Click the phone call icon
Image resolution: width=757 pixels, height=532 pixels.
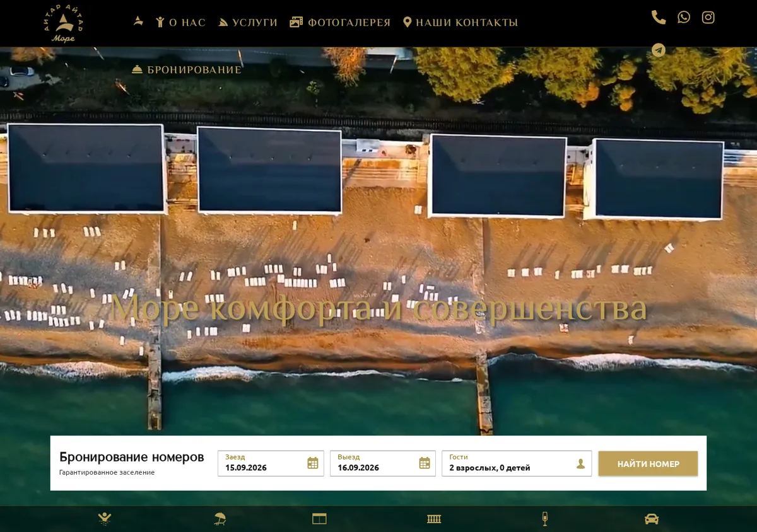(659, 18)
